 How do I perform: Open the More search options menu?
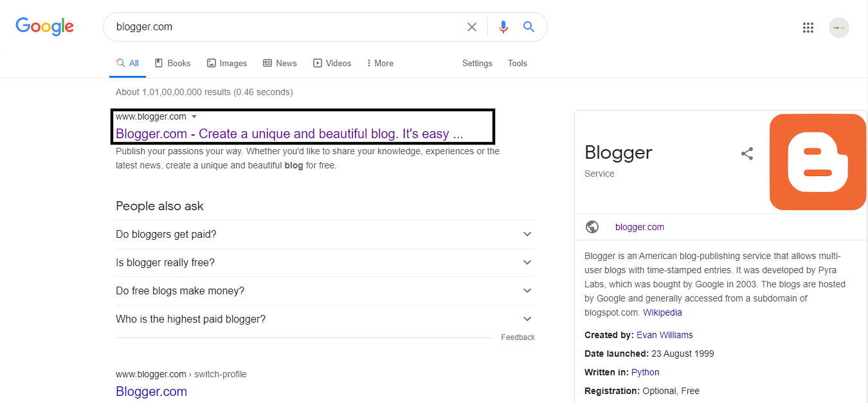(379, 62)
